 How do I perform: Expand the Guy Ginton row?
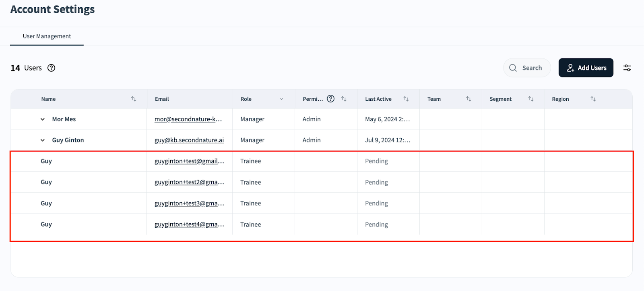[x=43, y=140]
